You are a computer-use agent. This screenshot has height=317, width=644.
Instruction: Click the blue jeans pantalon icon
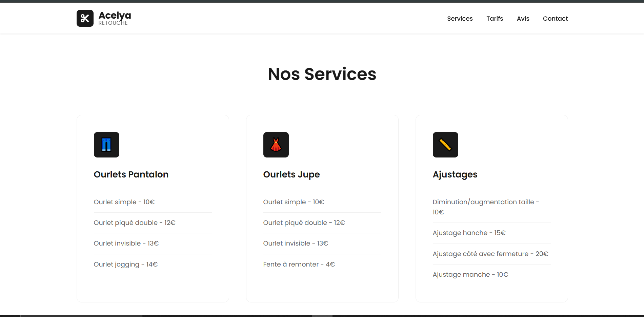106,145
